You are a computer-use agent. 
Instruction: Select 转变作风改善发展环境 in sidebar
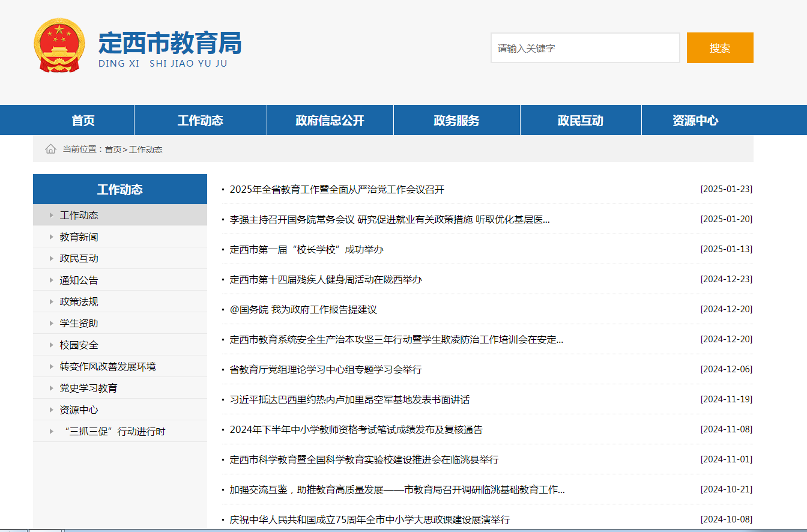point(107,367)
